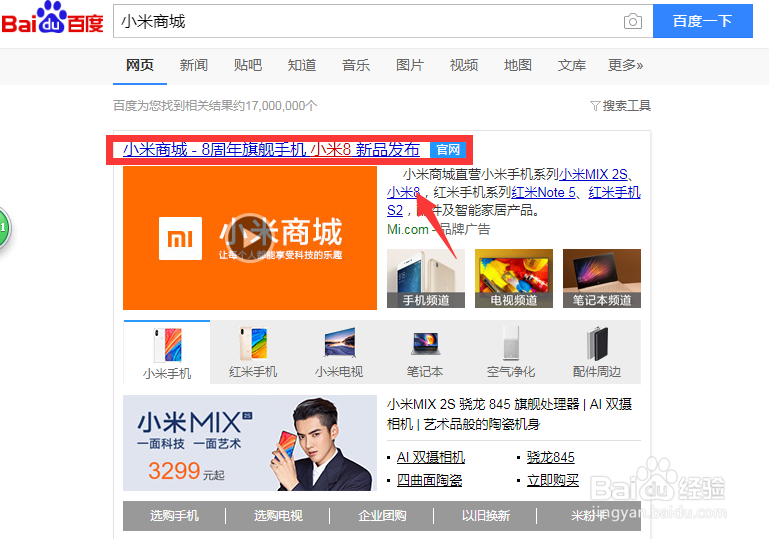Image resolution: width=769 pixels, height=539 pixels.
Task: Click the Baidu logo
Action: (52, 18)
